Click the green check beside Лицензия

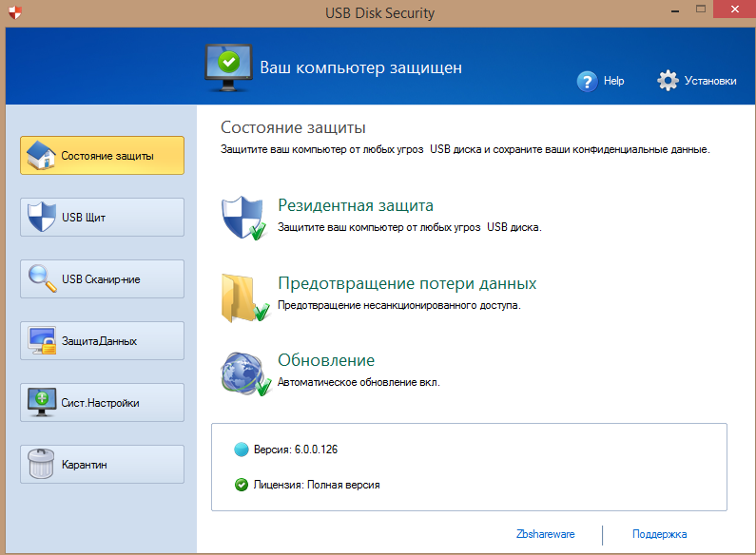click(x=242, y=485)
